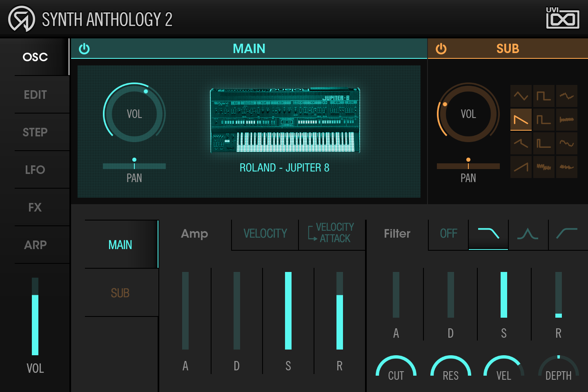The image size is (588, 392).
Task: Click the Filter decay (D) slider
Action: point(451,295)
